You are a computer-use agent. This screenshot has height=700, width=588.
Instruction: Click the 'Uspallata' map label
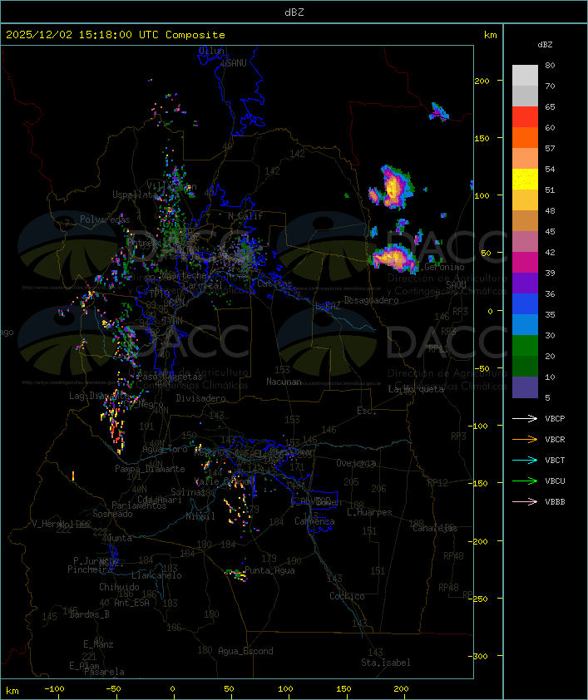(x=135, y=195)
